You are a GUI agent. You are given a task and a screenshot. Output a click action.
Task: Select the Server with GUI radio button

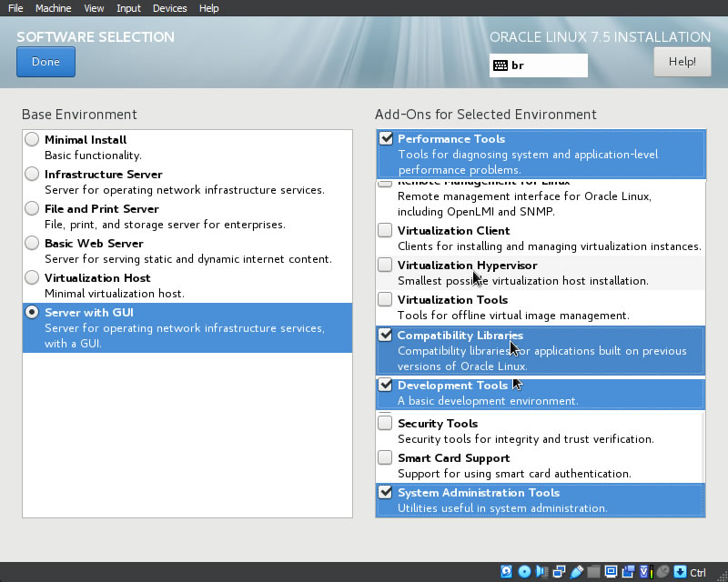tap(32, 312)
